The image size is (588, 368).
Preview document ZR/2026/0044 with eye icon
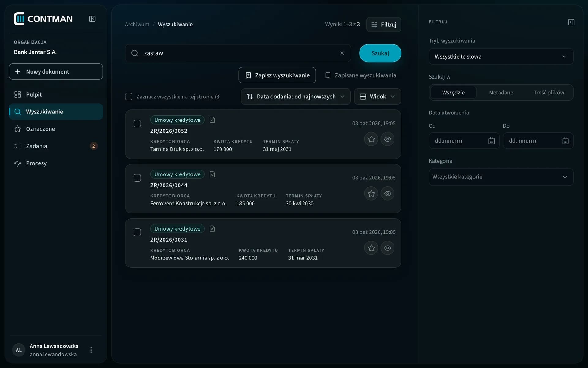387,194
